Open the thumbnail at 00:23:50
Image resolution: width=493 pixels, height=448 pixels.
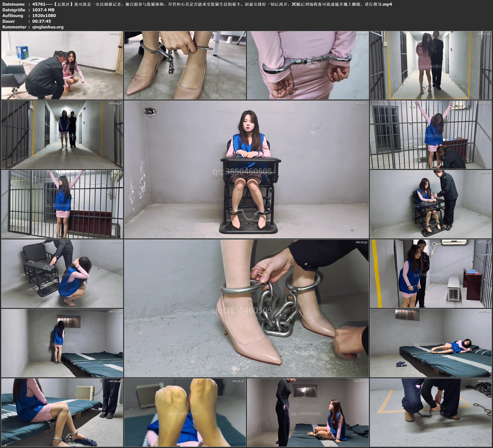pos(431,273)
